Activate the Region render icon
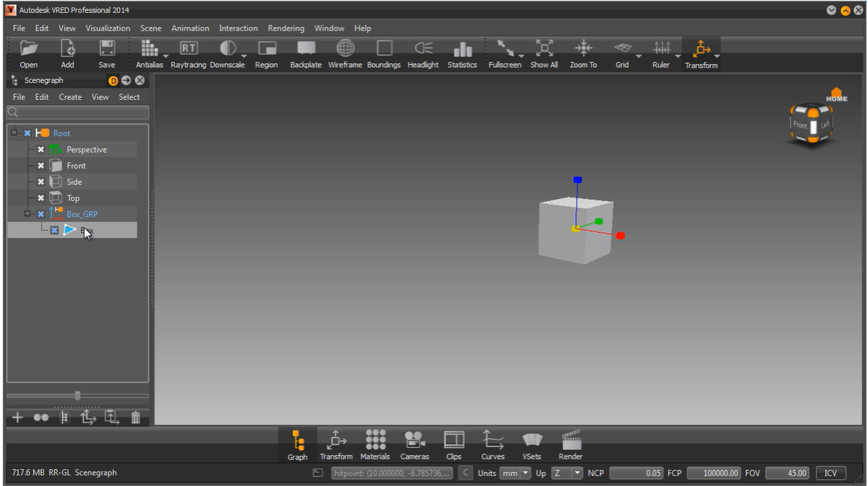 click(266, 49)
